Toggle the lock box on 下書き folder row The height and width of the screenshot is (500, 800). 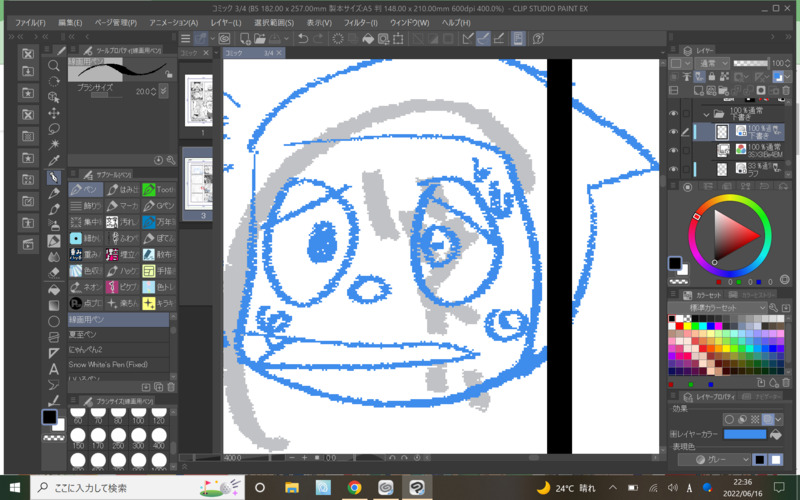(x=686, y=113)
